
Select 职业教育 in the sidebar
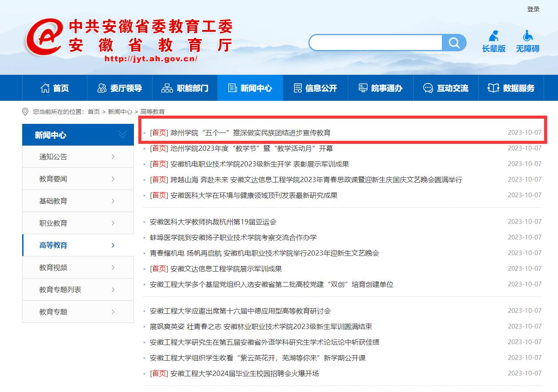(78, 223)
